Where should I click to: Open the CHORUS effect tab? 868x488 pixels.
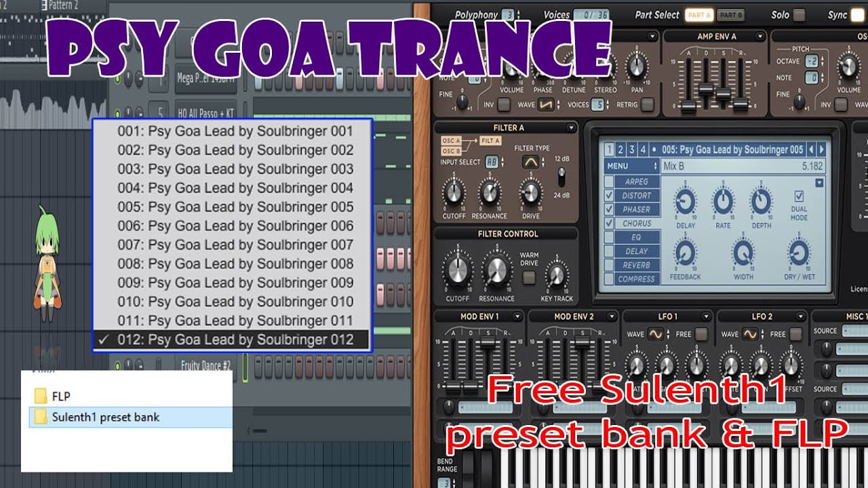click(637, 223)
